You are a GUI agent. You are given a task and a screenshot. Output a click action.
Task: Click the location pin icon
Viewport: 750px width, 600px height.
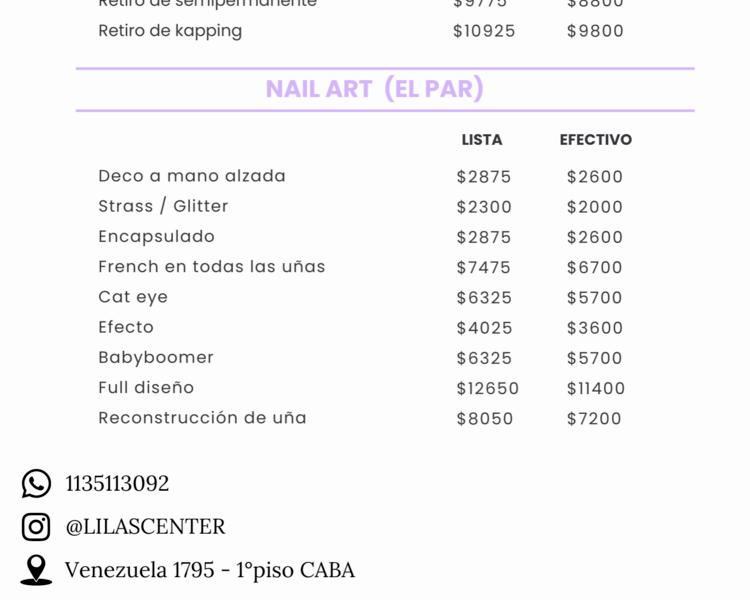[36, 569]
